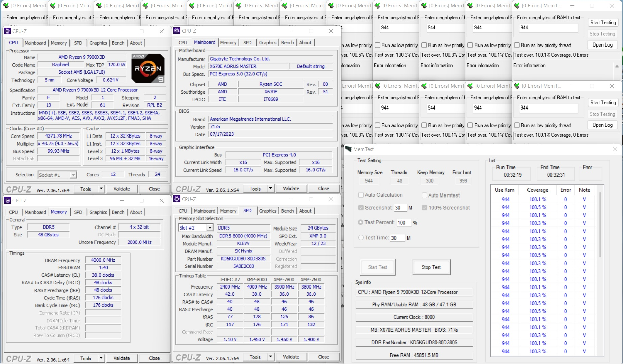The image size is (623, 364).
Task: Expand Tools dropdown arrow in the CPU-tab CPU-Z window
Action: (101, 189)
